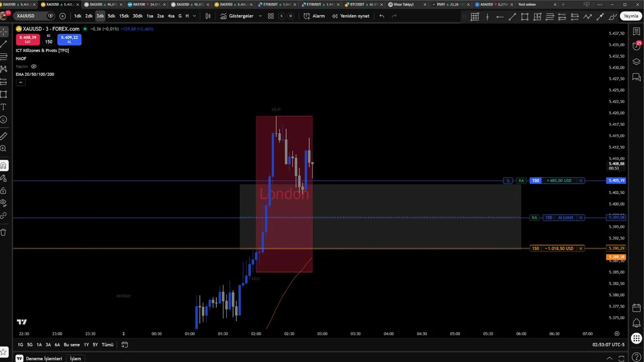
Task: Expand the timeframe dropdown chevron
Action: [194, 16]
